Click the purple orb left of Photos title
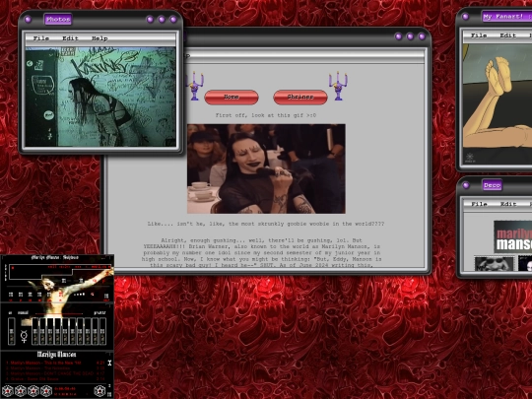532x399 pixels. tap(29, 20)
